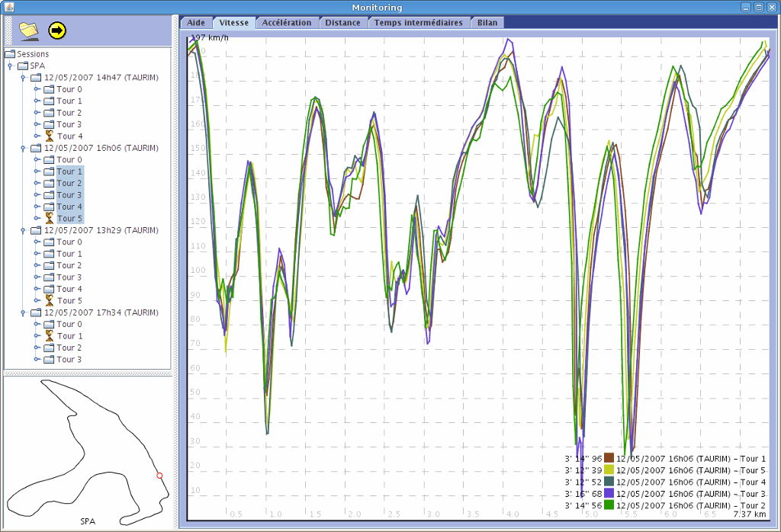Click the brown Tour 1 legend swatch
This screenshot has width=781, height=532.
pos(609,459)
